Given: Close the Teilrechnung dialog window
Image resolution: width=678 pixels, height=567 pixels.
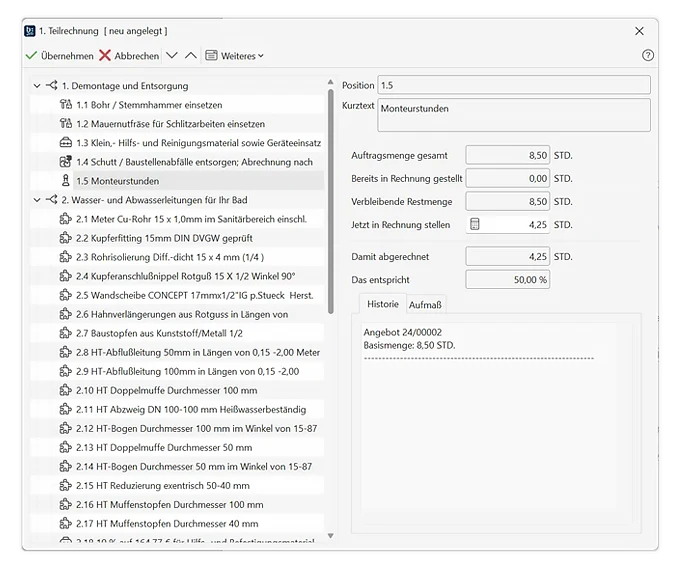Looking at the screenshot, I should (639, 31).
